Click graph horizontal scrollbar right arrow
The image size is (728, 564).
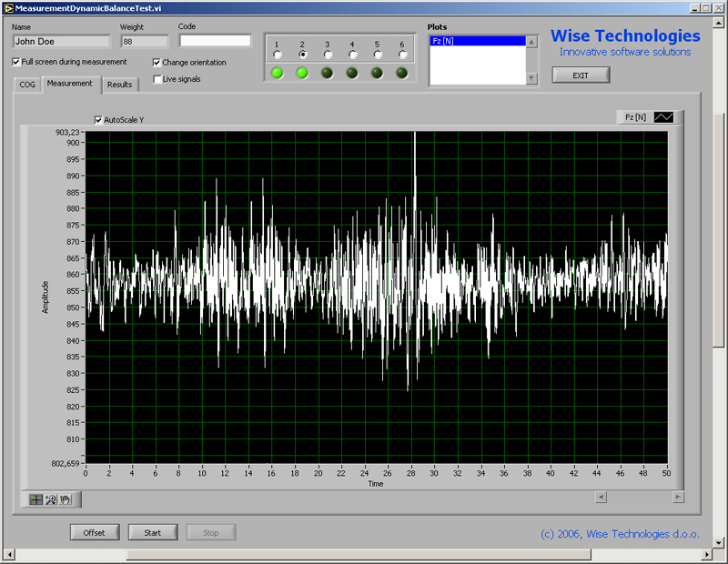pyautogui.click(x=678, y=498)
